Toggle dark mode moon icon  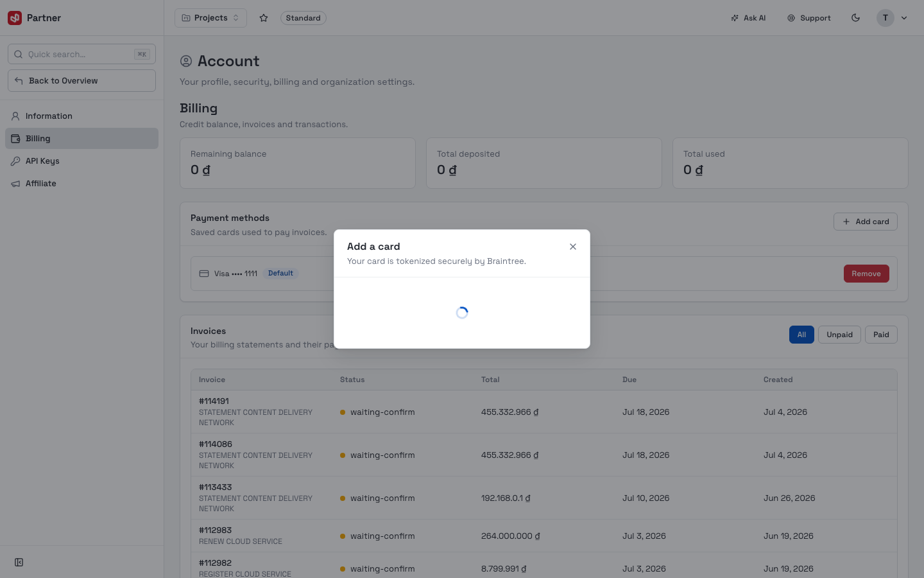pyautogui.click(x=855, y=18)
